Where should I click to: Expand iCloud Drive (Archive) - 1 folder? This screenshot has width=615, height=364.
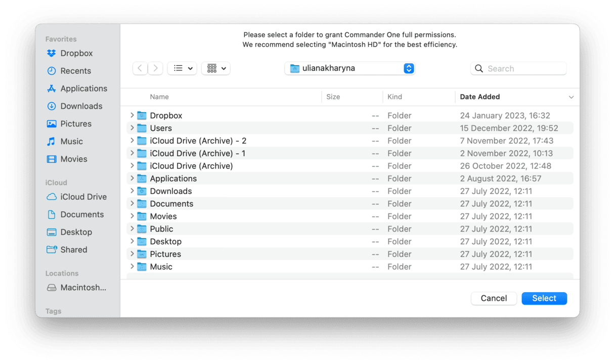click(x=132, y=153)
